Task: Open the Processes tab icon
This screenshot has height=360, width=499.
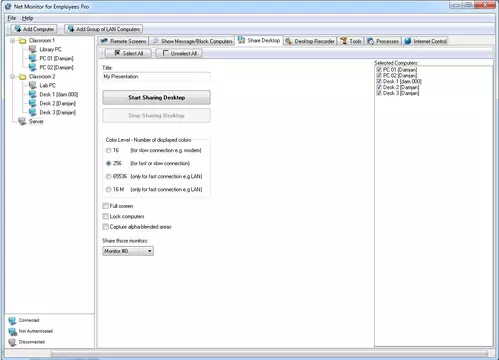Action: 370,41
